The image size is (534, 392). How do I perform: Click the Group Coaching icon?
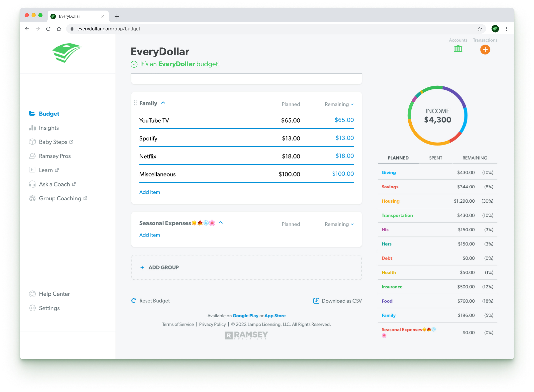point(32,198)
